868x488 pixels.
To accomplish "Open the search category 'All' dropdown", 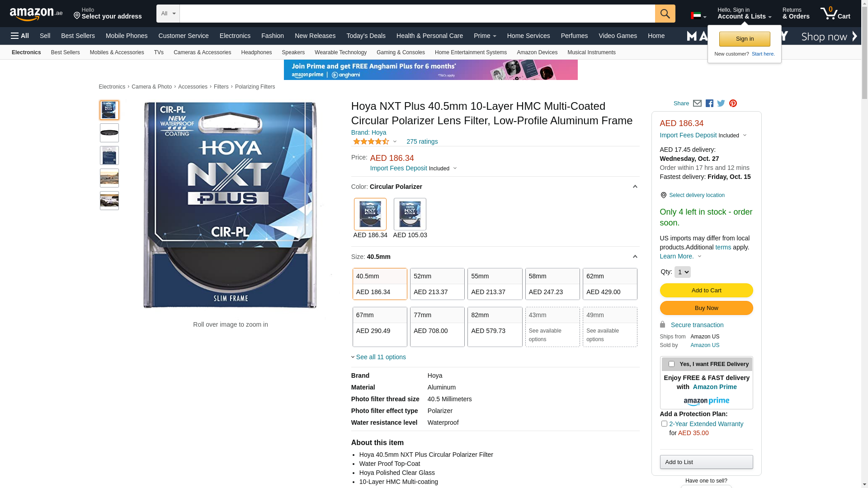I will coord(168,14).
